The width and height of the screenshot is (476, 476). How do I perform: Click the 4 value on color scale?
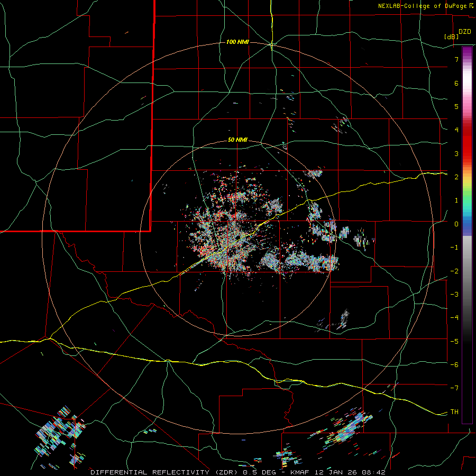[456, 130]
